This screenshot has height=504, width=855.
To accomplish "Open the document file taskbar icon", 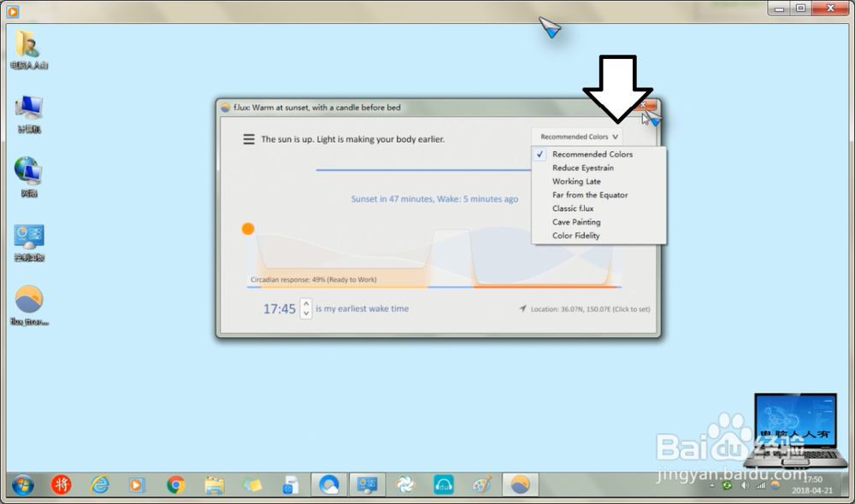I will point(291,484).
